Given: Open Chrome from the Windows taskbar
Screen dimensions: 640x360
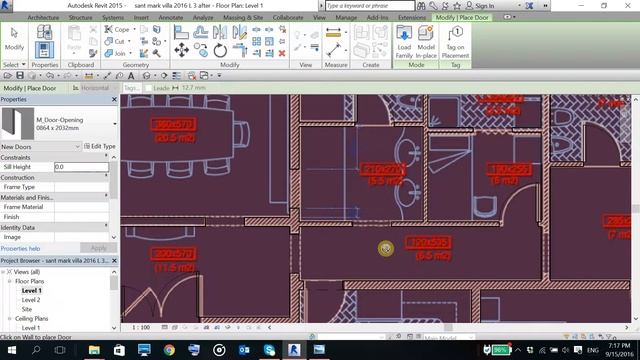Looking at the screenshot, I should point(169,350).
